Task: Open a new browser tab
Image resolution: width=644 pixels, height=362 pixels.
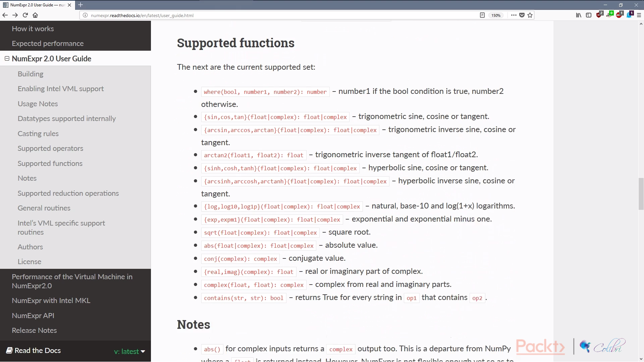Action: pos(80,5)
